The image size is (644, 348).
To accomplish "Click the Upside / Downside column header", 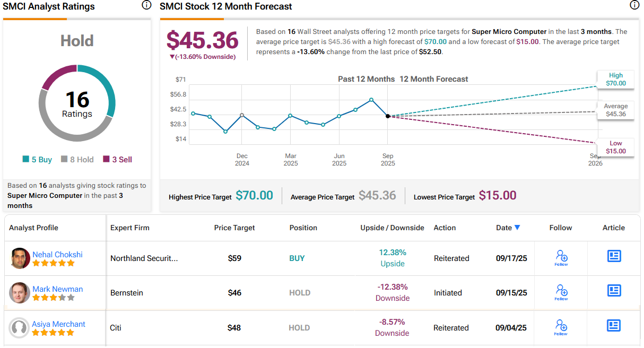I will pos(392,228).
